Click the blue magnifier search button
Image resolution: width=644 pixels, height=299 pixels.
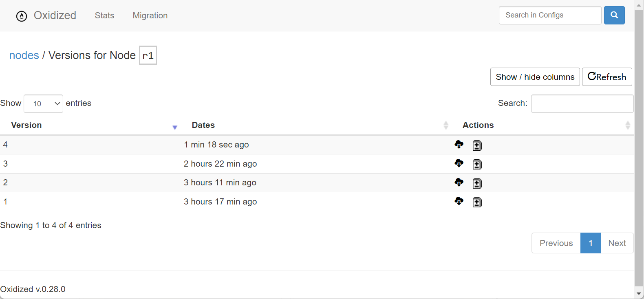[614, 15]
